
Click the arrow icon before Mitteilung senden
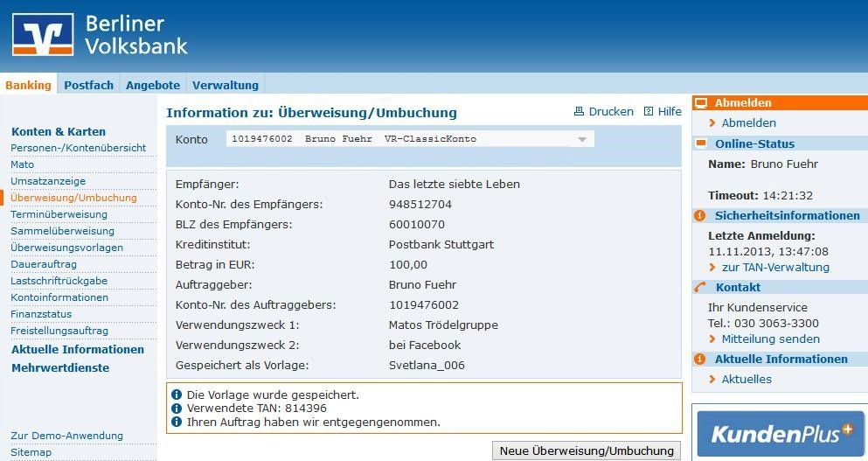click(712, 339)
